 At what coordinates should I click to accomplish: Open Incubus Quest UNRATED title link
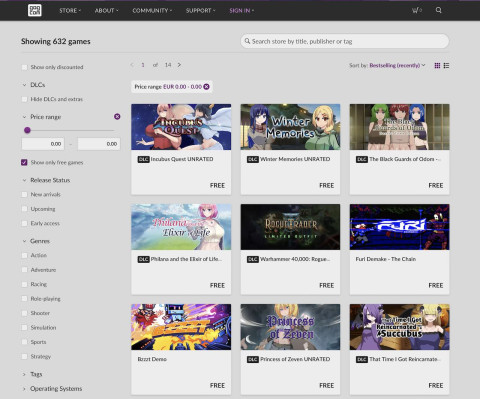click(x=182, y=159)
